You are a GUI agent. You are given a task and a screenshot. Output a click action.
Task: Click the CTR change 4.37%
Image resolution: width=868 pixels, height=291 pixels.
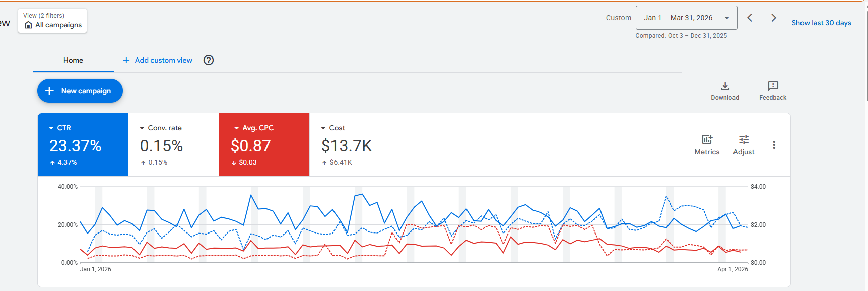67,163
